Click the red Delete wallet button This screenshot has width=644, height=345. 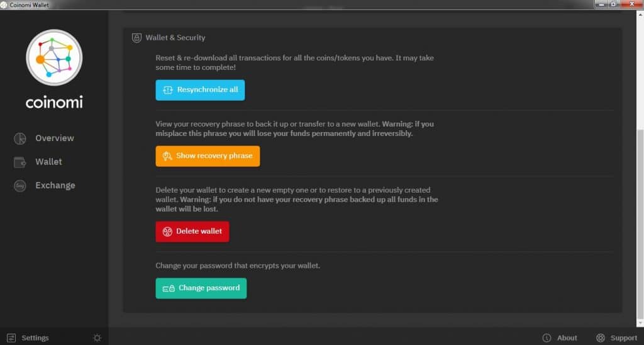[x=192, y=232]
